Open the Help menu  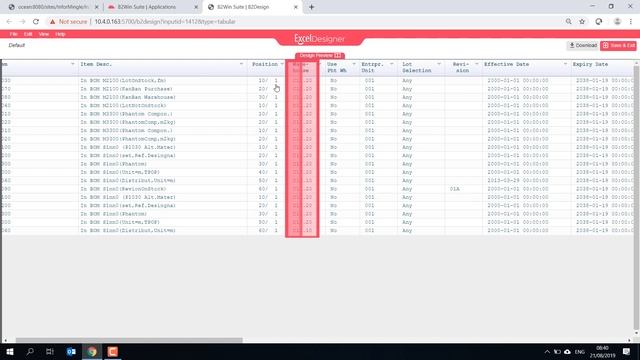[x=60, y=34]
